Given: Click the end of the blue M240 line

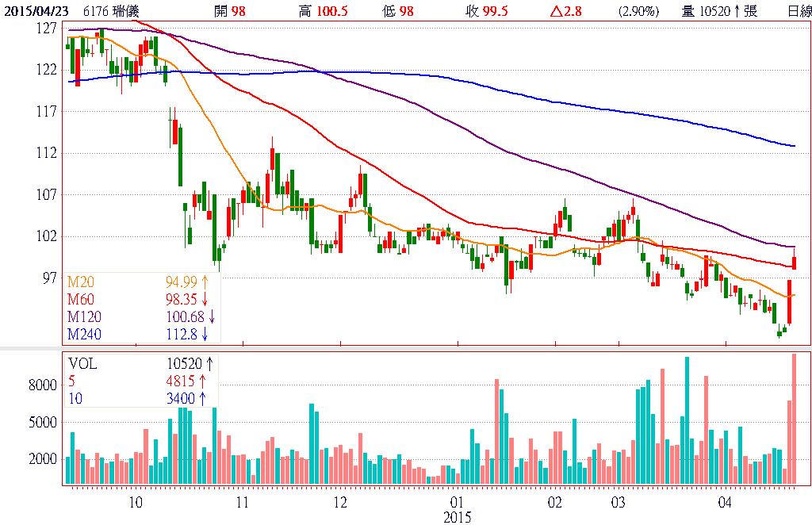Looking at the screenshot, I should point(794,146).
